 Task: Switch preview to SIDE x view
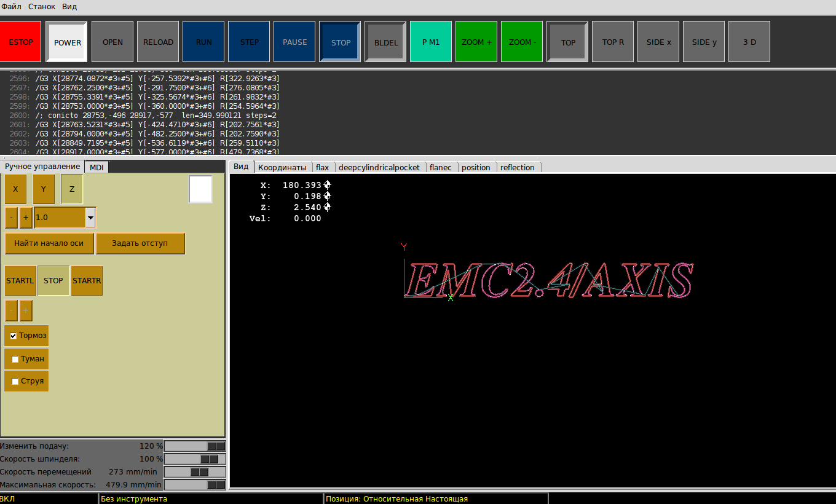pyautogui.click(x=658, y=42)
